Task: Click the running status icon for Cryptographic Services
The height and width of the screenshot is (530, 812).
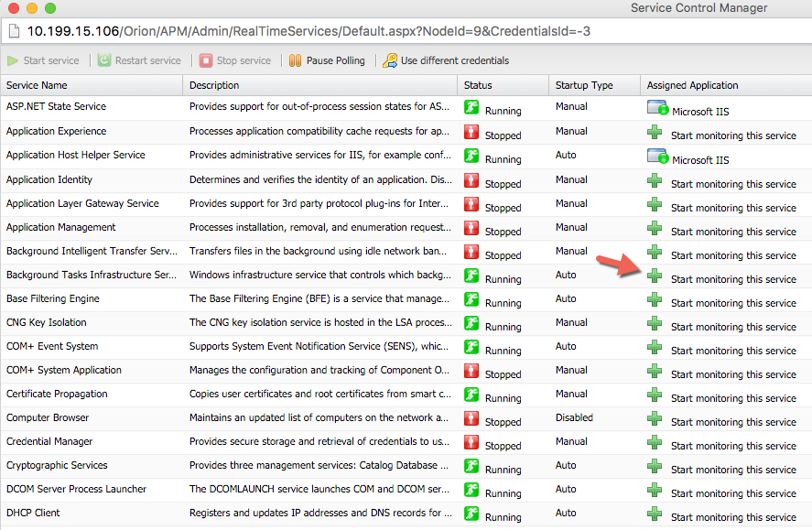Action: [x=471, y=466]
